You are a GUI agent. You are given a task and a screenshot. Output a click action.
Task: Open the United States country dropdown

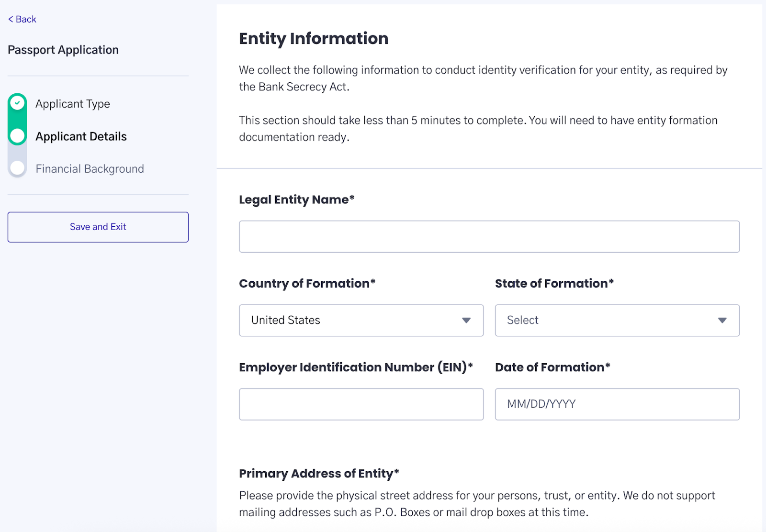[361, 321]
